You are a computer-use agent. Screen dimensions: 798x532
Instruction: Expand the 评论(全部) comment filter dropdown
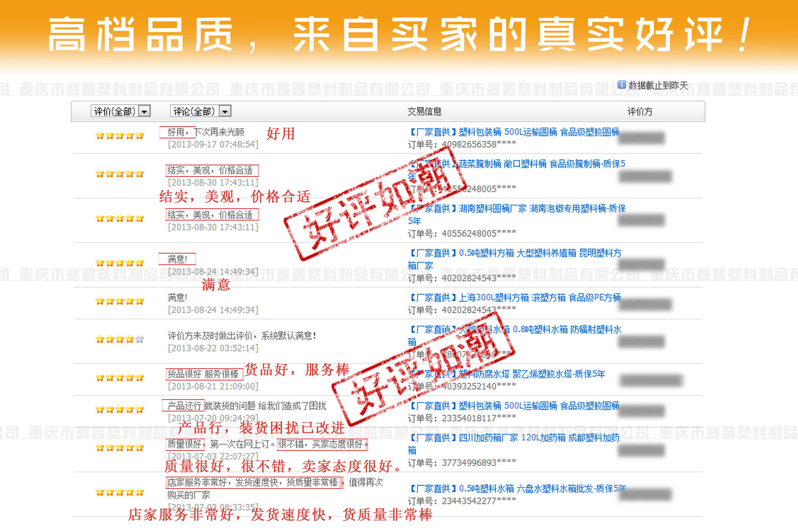[x=225, y=111]
